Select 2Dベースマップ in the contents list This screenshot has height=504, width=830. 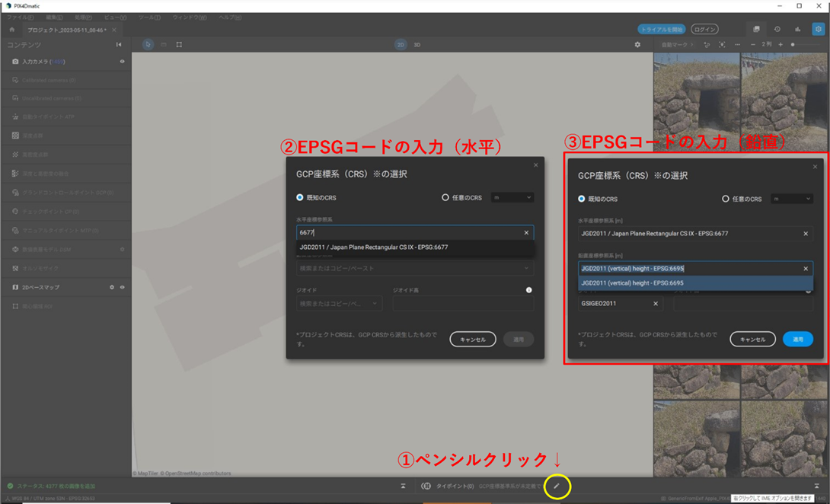click(40, 288)
